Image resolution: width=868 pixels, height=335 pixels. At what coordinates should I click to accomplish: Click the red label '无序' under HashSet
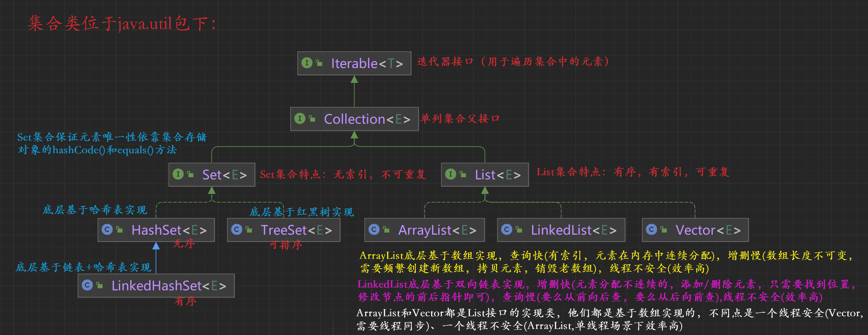[x=184, y=244]
